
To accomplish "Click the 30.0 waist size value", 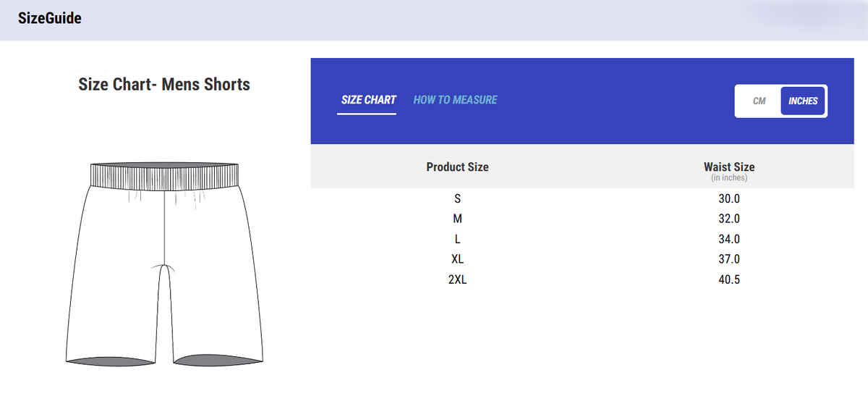I will click(729, 198).
